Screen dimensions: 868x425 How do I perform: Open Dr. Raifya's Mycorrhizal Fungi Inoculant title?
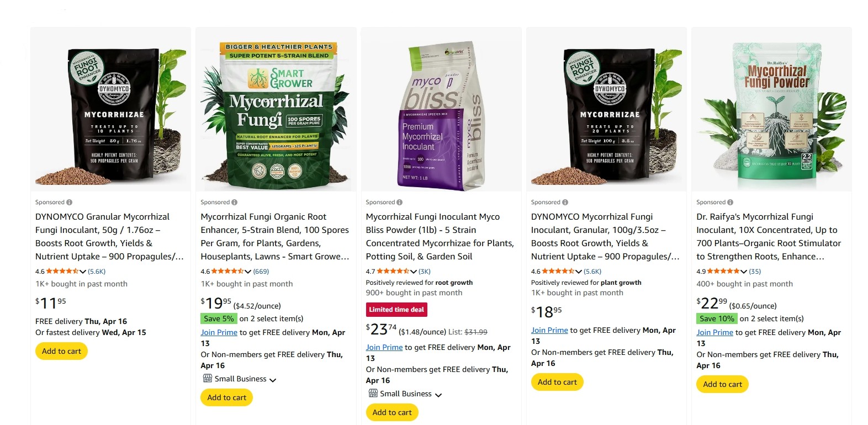[x=769, y=237]
